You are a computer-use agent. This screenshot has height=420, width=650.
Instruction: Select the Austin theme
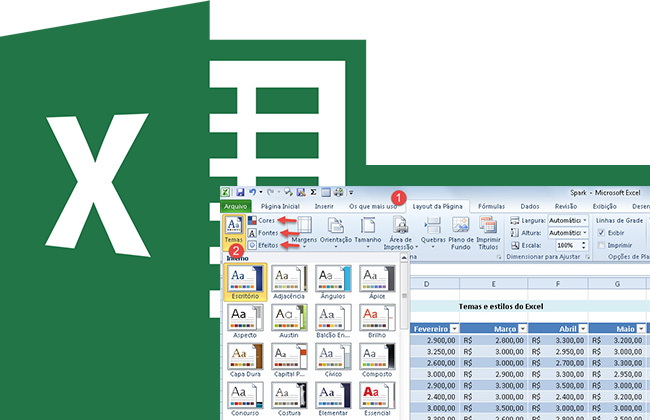289,321
